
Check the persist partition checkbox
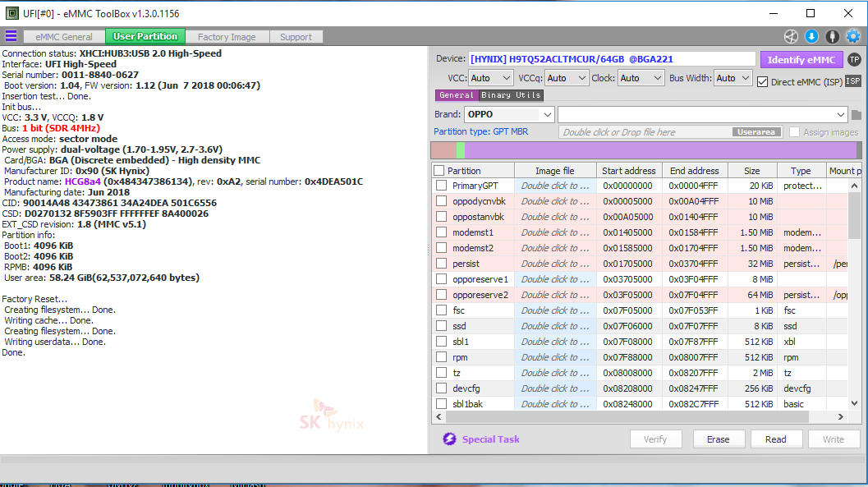click(441, 264)
